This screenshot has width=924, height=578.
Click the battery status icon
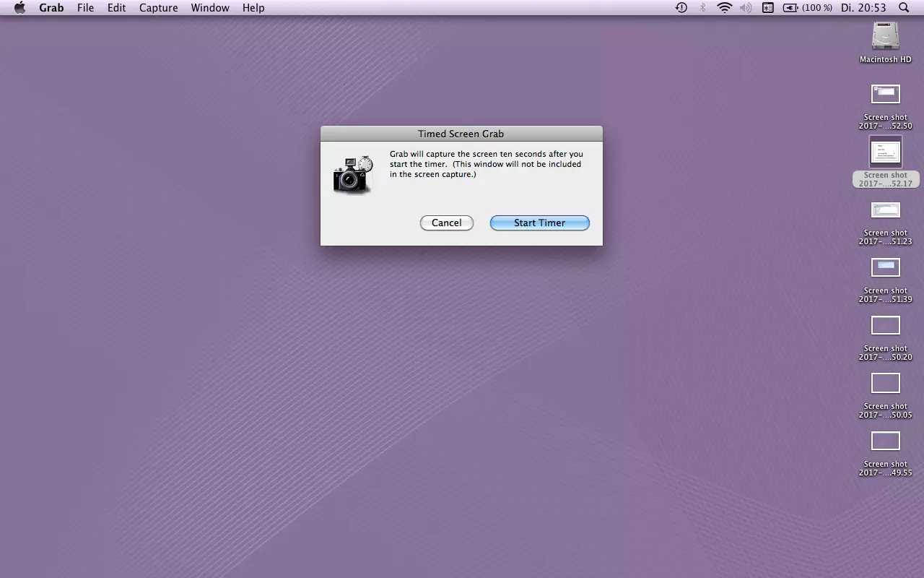[790, 8]
